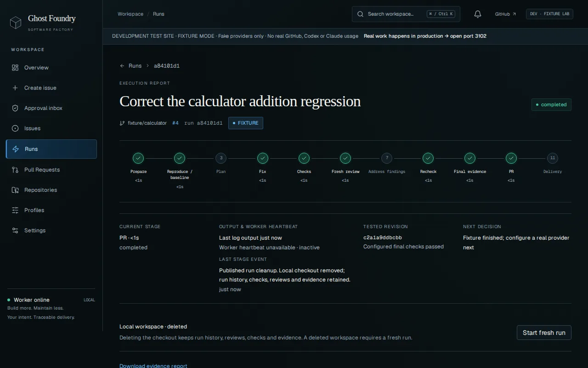Screen dimensions: 588x368
Task: Open notifications bell
Action: tap(478, 14)
